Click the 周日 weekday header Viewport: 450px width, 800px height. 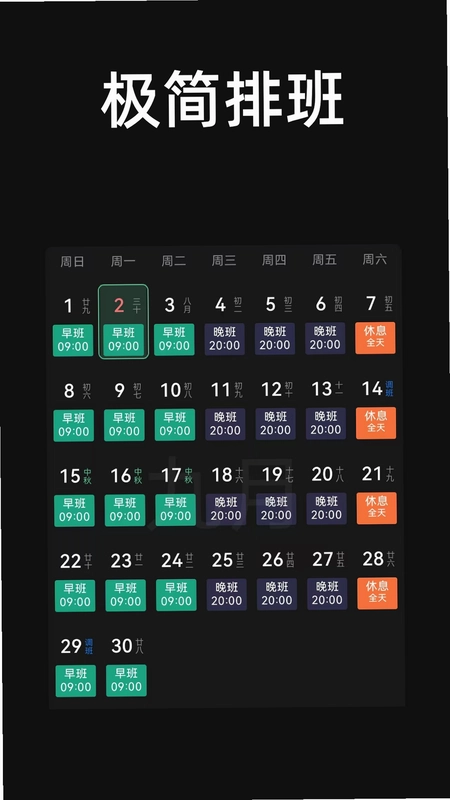(x=72, y=262)
